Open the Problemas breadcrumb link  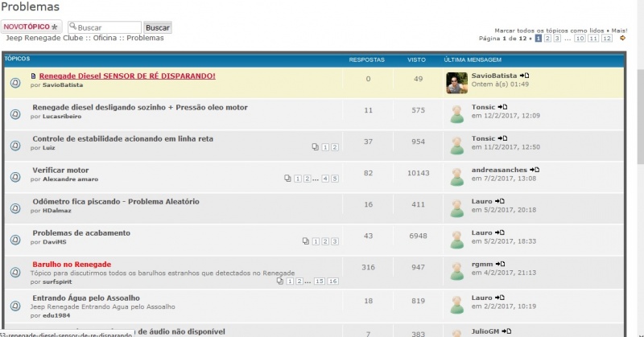tap(145, 38)
